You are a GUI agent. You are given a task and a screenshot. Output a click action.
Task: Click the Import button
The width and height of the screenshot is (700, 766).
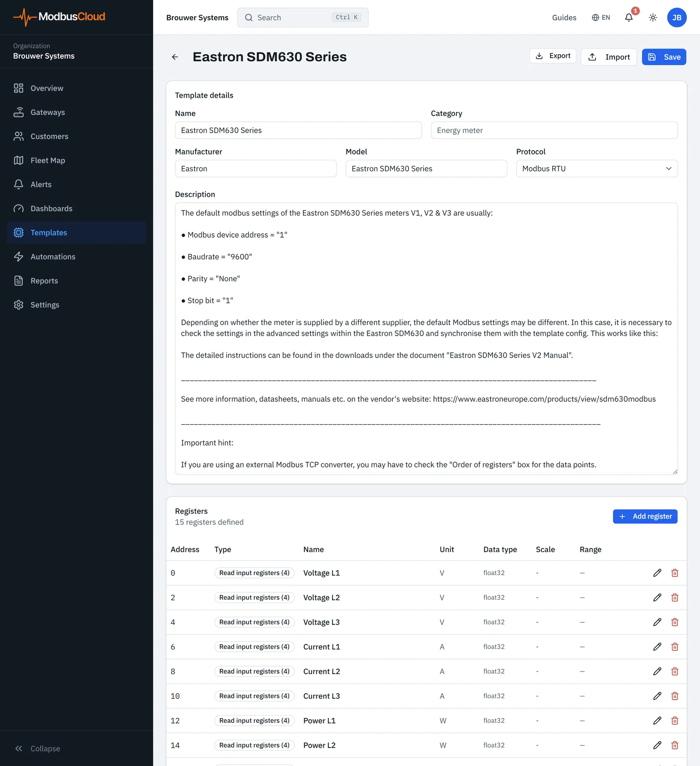(609, 57)
